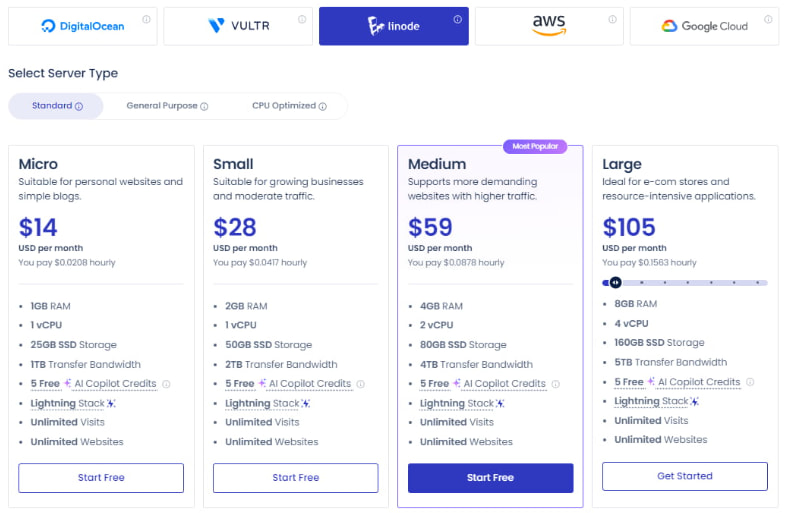This screenshot has width=791, height=513.
Task: Click the Large plan pricing slider handle
Action: (x=616, y=283)
